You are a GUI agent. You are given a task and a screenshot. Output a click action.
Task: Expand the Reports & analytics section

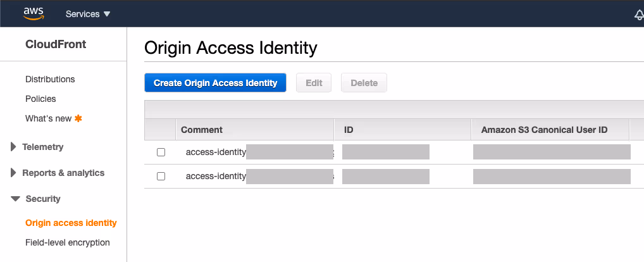58,173
